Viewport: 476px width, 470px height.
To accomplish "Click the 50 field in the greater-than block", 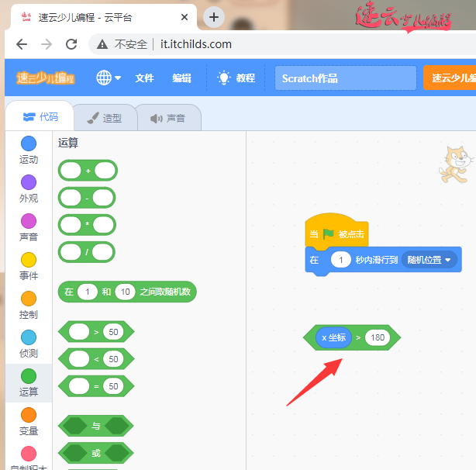I will (x=113, y=332).
